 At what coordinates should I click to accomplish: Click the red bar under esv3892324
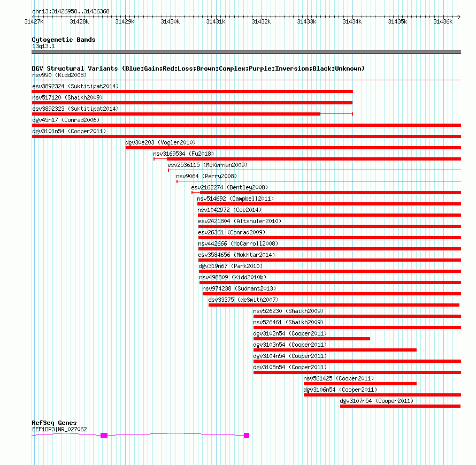[192, 92]
